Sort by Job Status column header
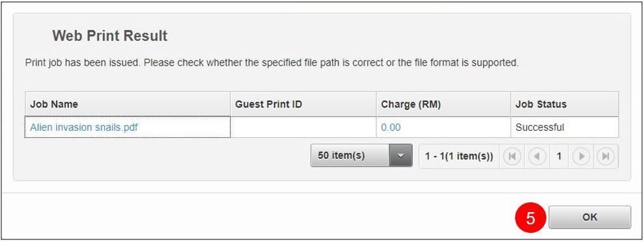Image resolution: width=644 pixels, height=242 pixels. click(x=565, y=104)
